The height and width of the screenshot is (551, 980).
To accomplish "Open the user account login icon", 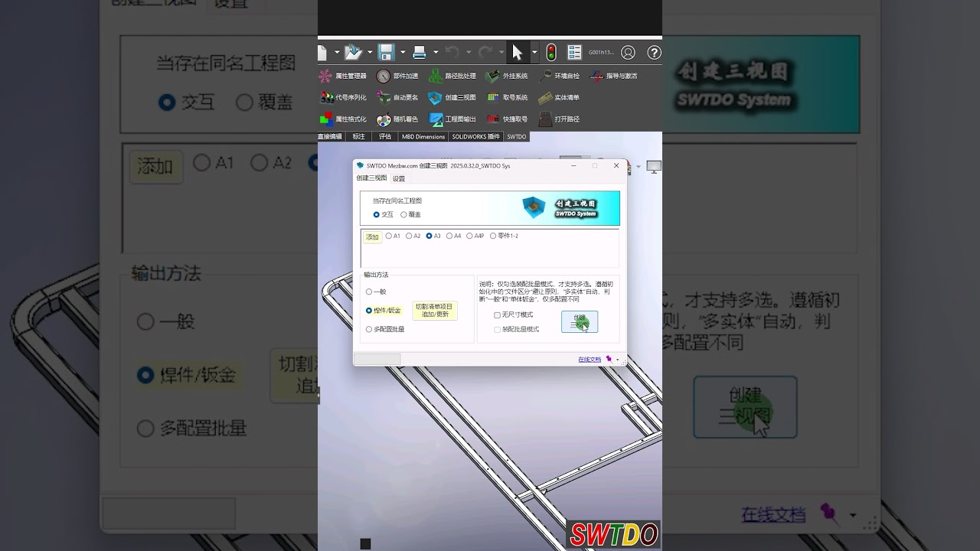I will point(628,53).
